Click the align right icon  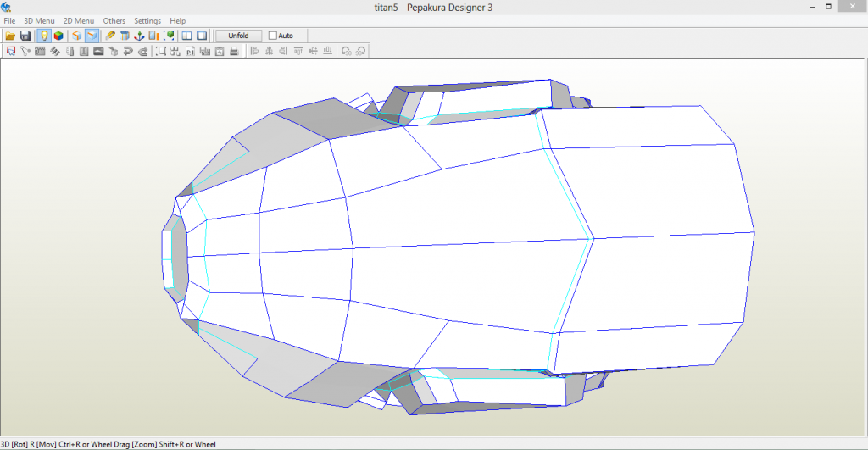[283, 51]
